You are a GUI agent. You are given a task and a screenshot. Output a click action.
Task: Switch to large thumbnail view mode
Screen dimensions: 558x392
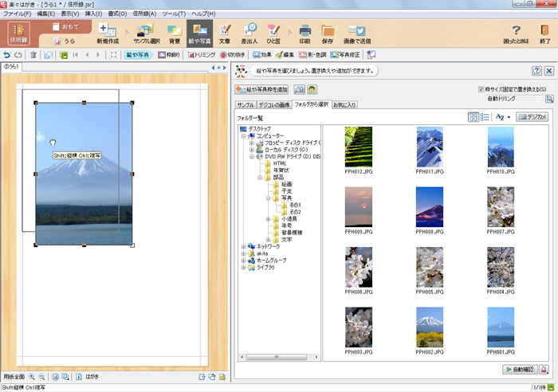pos(474,117)
